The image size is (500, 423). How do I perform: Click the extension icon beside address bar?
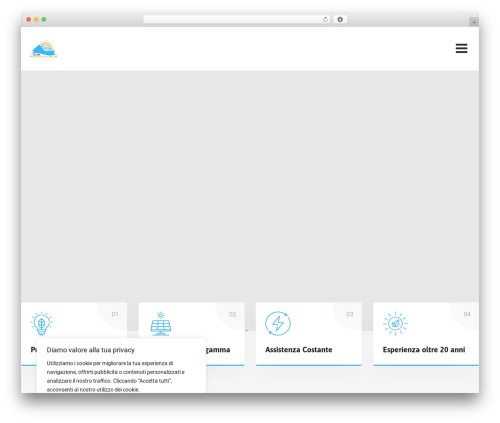click(x=340, y=19)
